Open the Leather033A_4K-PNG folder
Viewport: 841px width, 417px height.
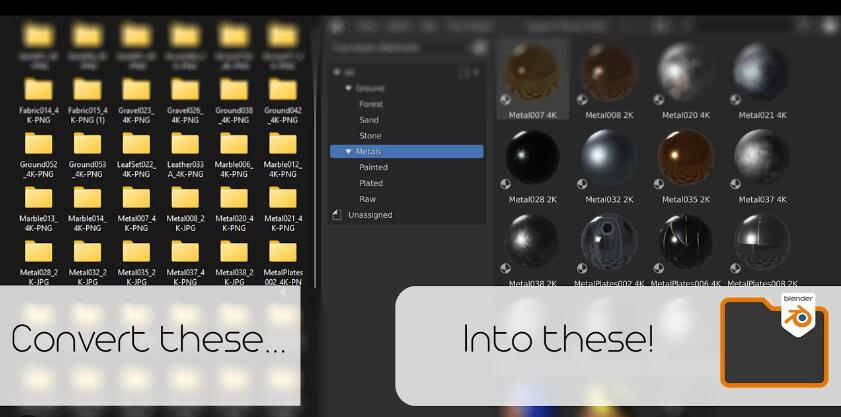[185, 144]
